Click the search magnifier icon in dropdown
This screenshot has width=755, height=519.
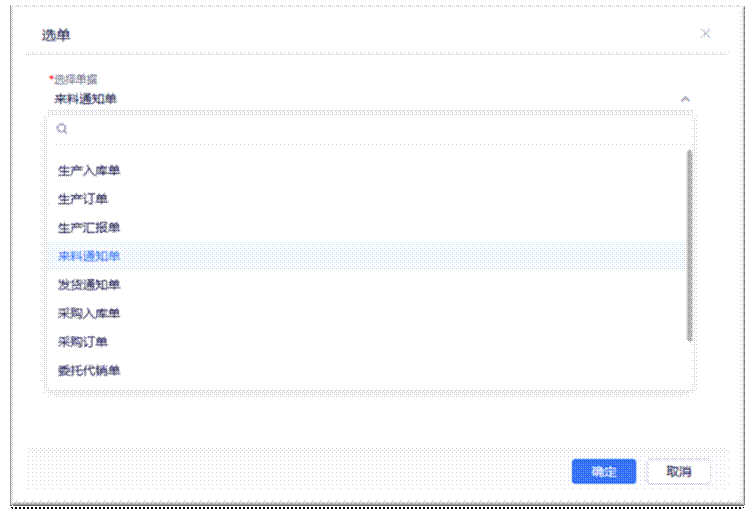[62, 129]
